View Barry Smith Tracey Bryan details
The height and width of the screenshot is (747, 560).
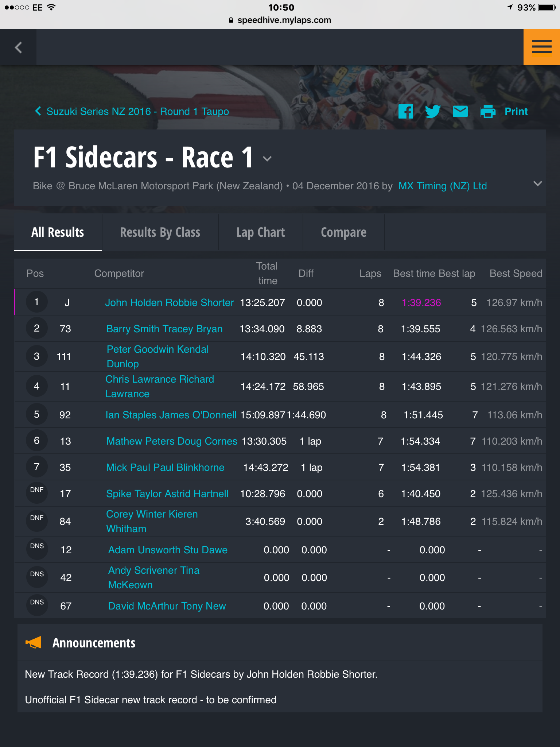pyautogui.click(x=164, y=329)
